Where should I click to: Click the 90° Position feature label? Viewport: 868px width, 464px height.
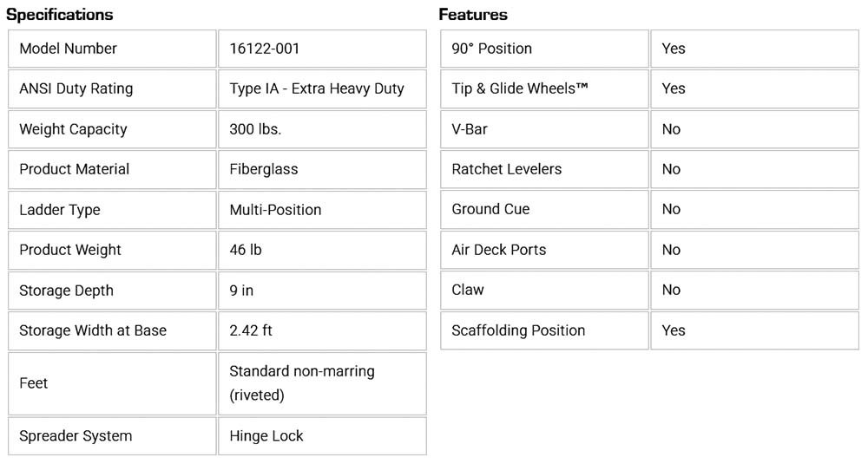[492, 49]
